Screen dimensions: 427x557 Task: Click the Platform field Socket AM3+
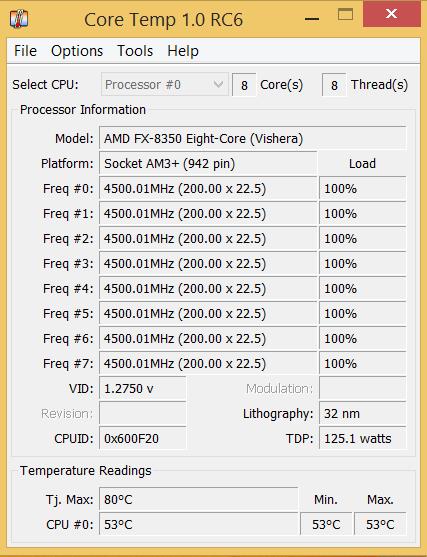tap(208, 163)
